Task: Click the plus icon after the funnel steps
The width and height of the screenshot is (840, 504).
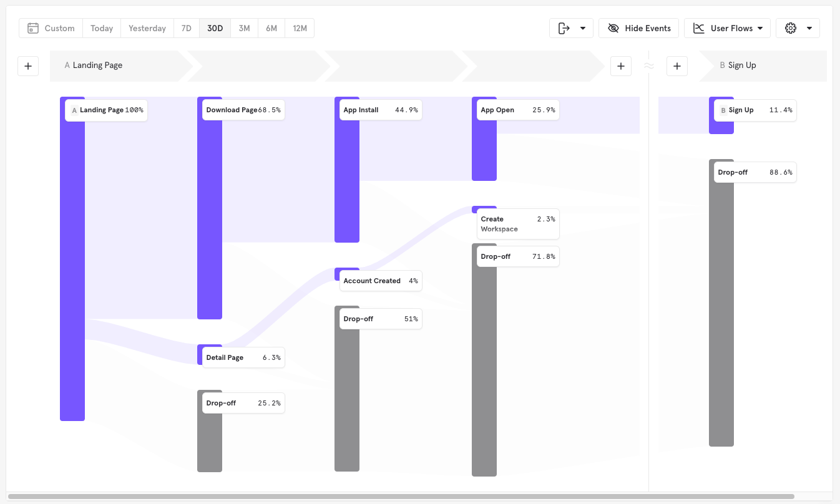Action: coord(620,65)
